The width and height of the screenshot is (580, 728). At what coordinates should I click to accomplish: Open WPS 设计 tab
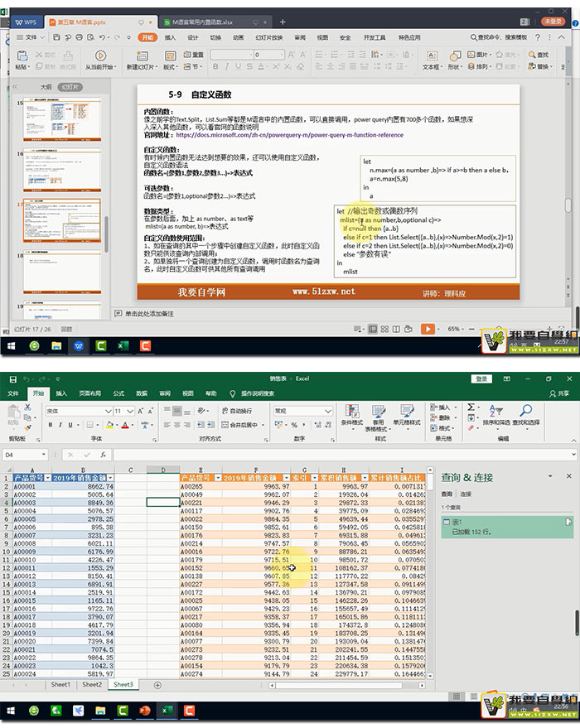coord(193,37)
